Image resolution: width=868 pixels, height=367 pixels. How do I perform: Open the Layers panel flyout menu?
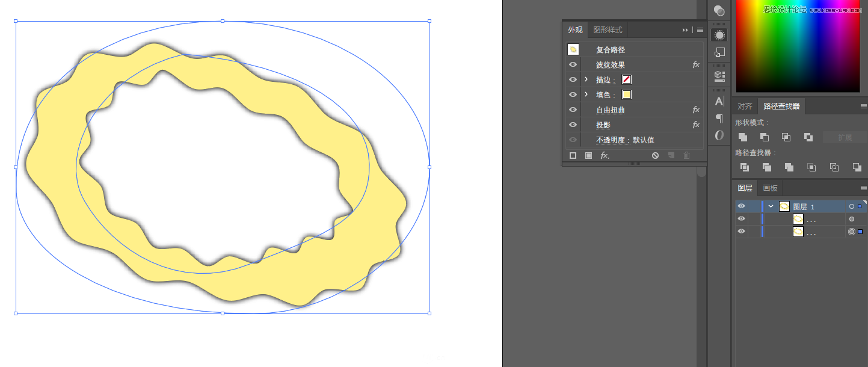point(863,188)
